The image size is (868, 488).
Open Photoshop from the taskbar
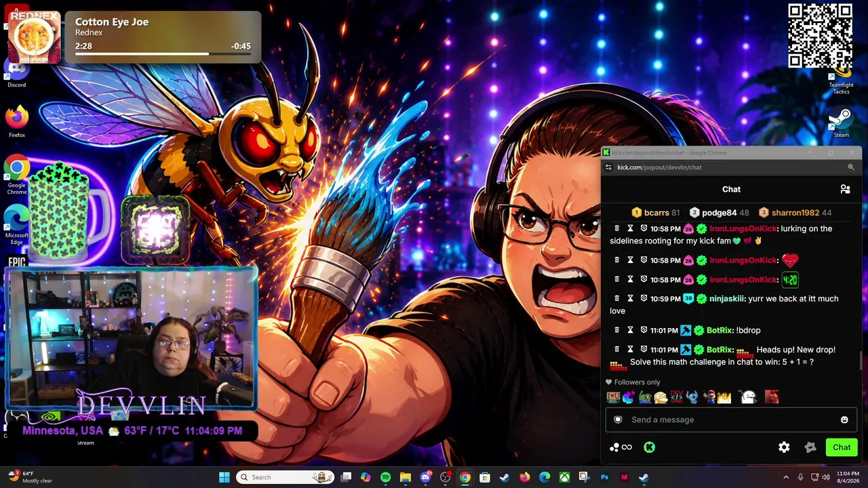[604, 477]
